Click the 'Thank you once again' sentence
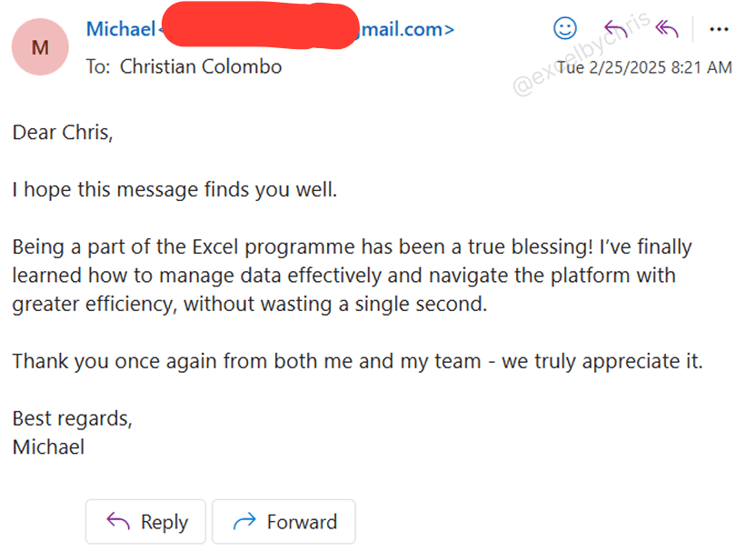This screenshot has height=552, width=756. tap(357, 361)
